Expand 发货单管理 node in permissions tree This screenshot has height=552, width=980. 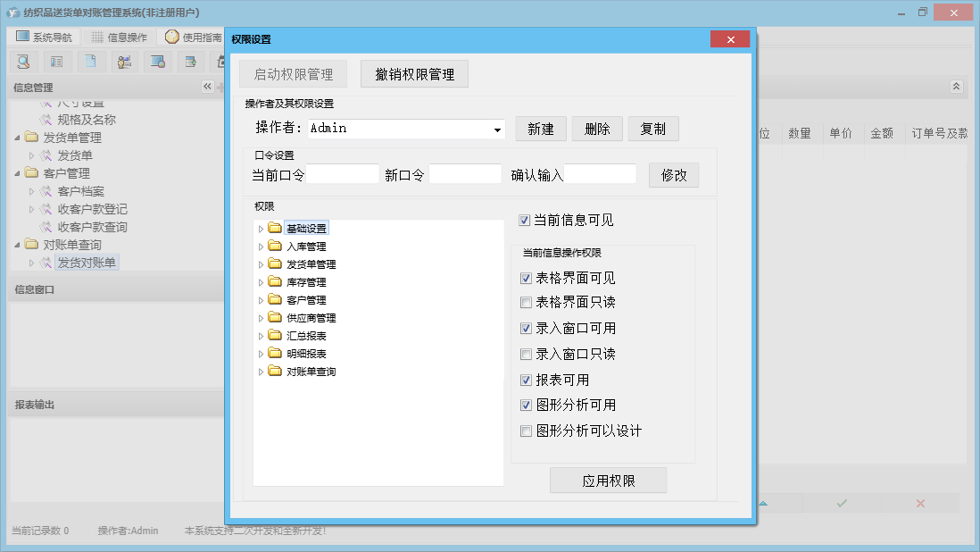[262, 264]
